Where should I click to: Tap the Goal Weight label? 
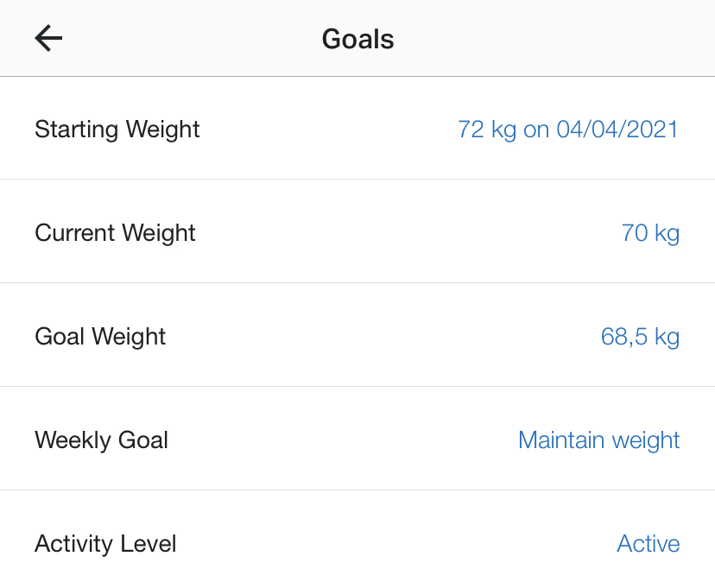click(100, 337)
